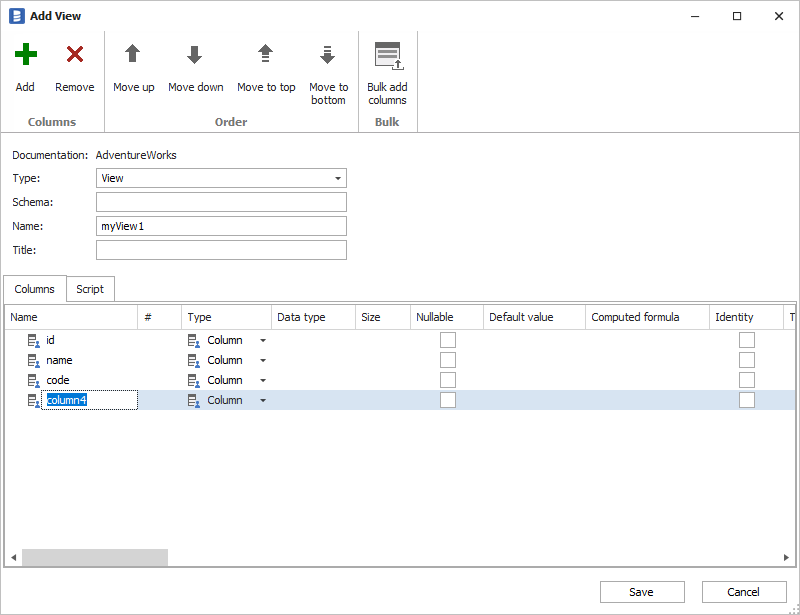800x615 pixels.
Task: Click the Move to top icon
Action: [x=266, y=55]
